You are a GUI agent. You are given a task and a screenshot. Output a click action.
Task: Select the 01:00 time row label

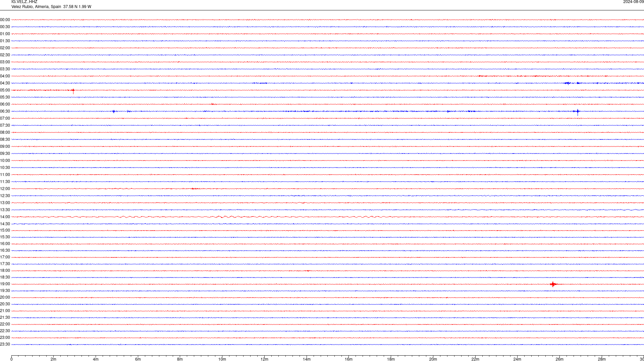(x=5, y=34)
